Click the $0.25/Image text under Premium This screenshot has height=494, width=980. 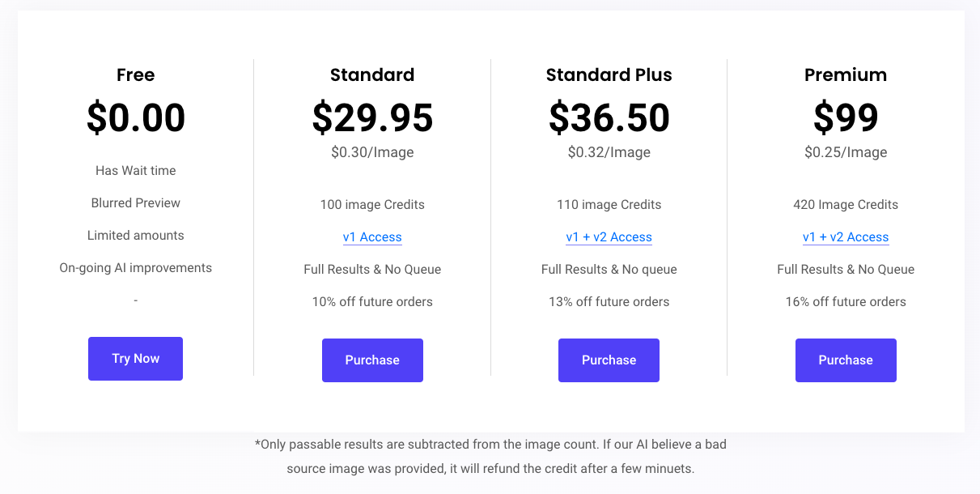(846, 152)
